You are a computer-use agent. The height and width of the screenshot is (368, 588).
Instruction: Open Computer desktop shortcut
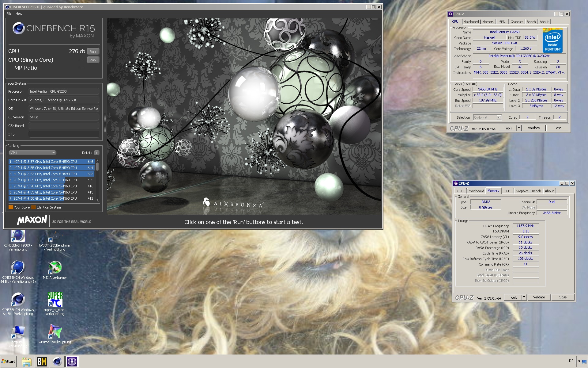click(x=18, y=337)
